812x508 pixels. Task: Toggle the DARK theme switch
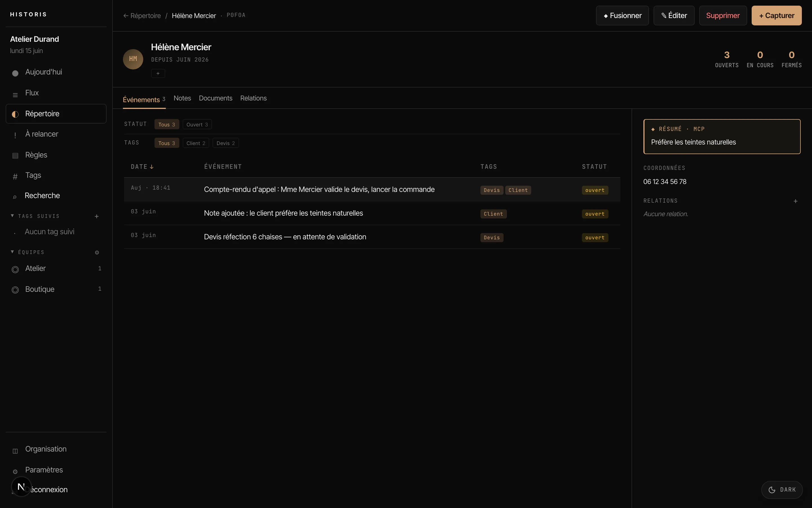click(x=782, y=490)
